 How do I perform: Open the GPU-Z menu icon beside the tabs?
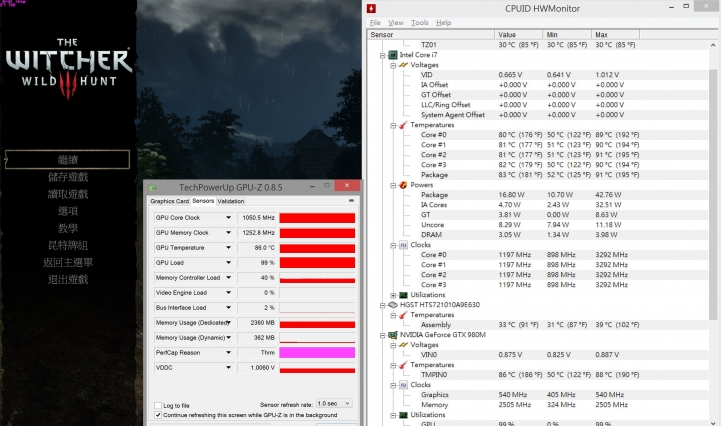point(351,201)
